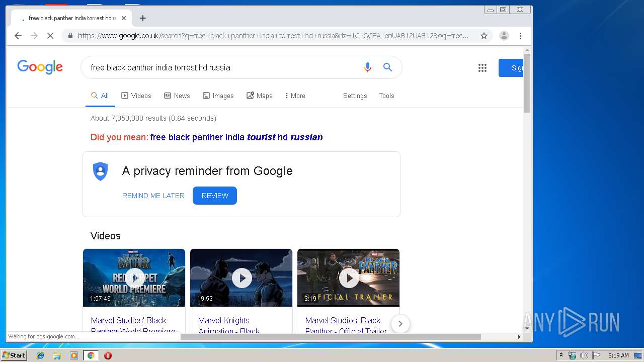The width and height of the screenshot is (644, 362).
Task: Switch to the News tab
Action: [177, 96]
